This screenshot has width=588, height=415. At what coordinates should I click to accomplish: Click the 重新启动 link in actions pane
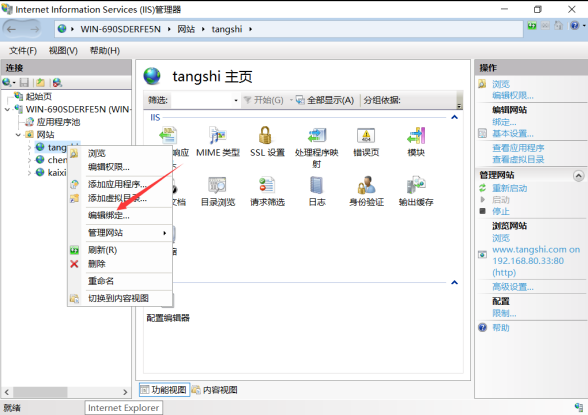[x=509, y=188]
